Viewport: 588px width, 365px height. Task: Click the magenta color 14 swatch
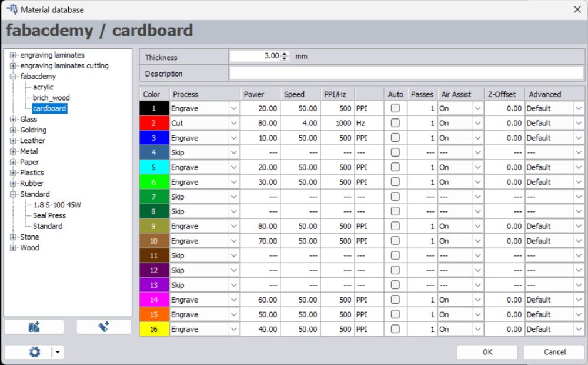tap(154, 300)
